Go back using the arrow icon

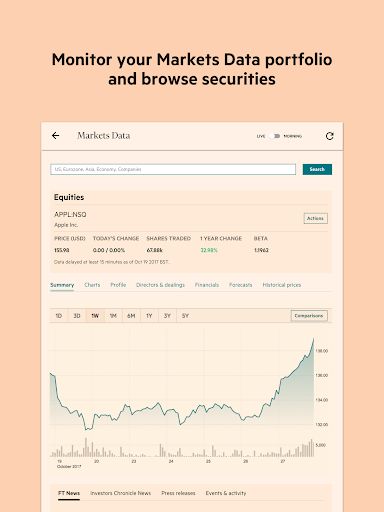coord(56,135)
